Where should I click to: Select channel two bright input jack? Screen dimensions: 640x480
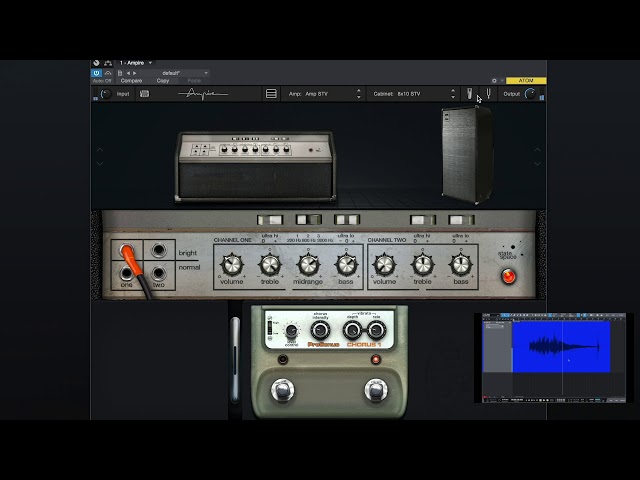[x=158, y=250]
